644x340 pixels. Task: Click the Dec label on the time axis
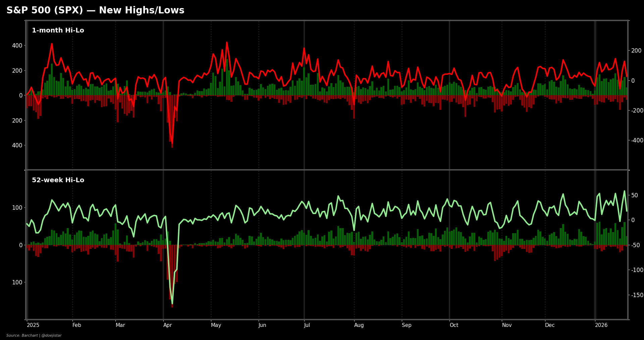pyautogui.click(x=550, y=325)
